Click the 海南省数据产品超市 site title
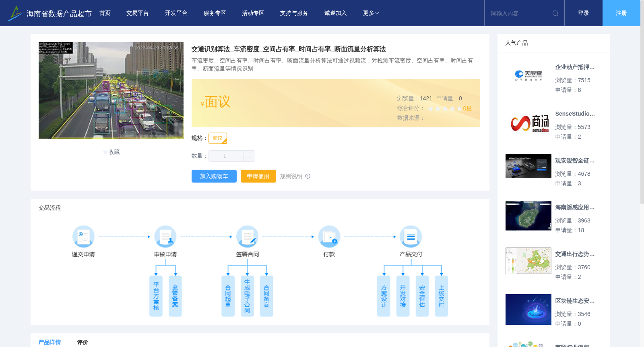 click(x=59, y=14)
